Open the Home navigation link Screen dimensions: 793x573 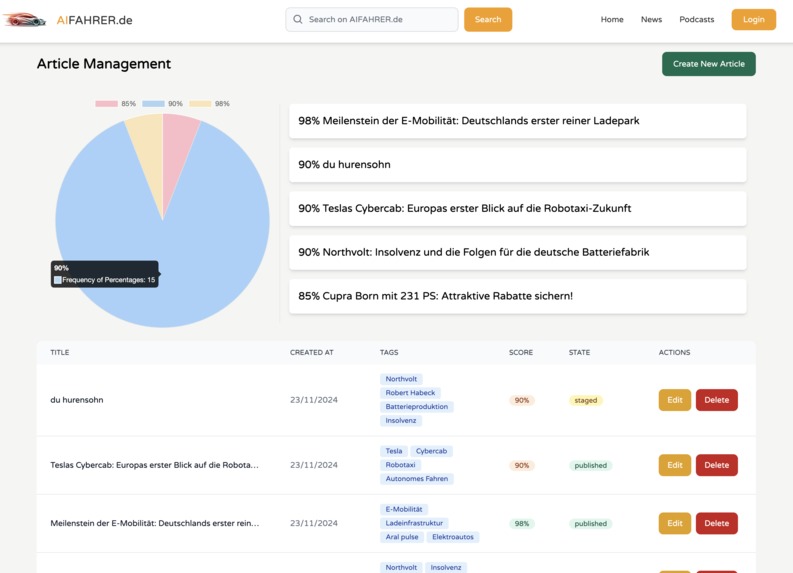(612, 19)
